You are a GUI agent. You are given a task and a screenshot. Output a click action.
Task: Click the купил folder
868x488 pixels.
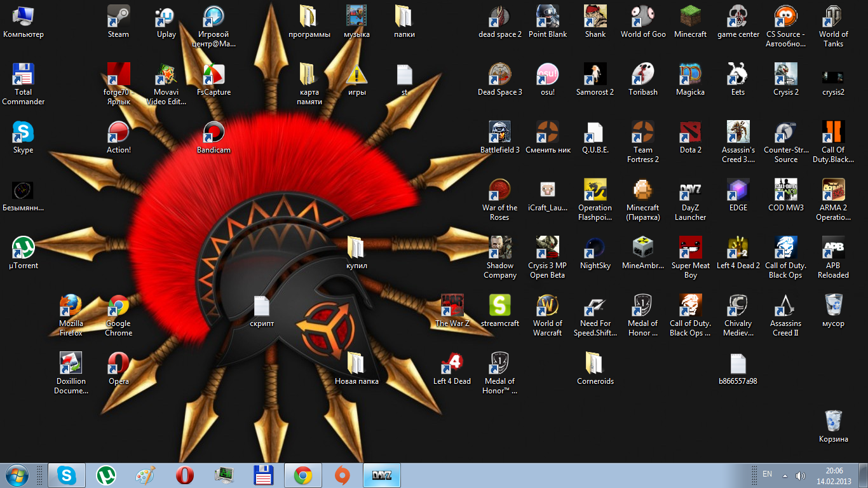357,254
